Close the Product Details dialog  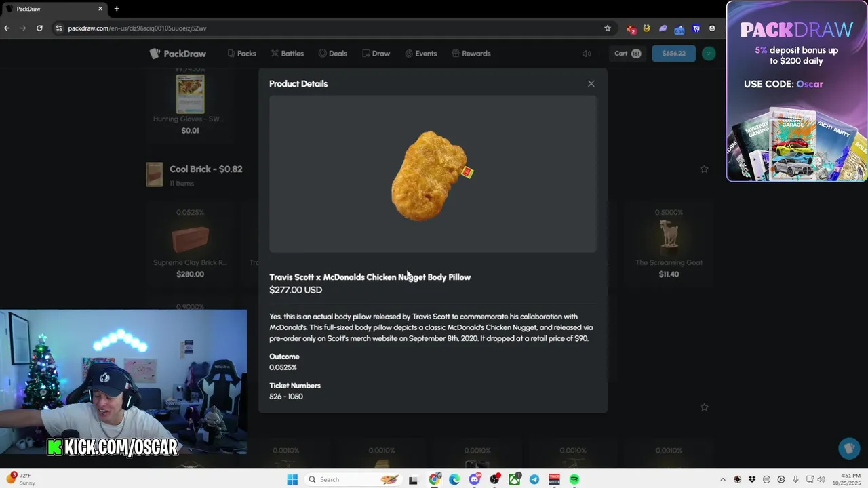(x=591, y=83)
